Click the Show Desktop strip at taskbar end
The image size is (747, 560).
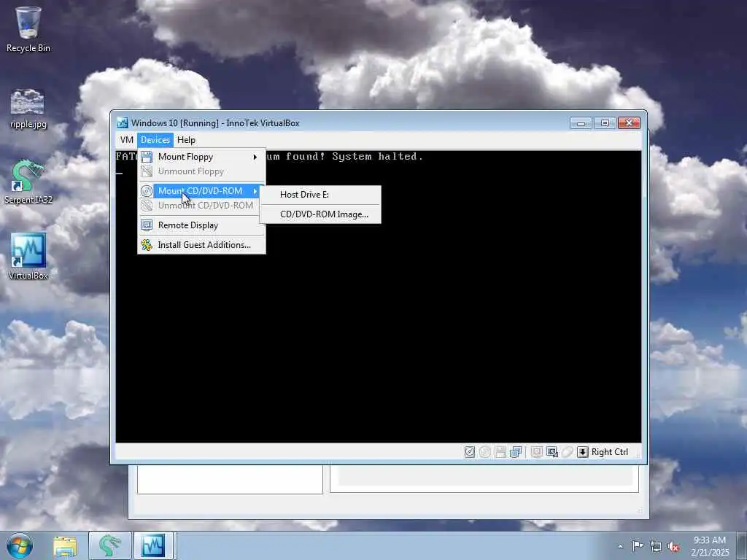click(x=743, y=545)
